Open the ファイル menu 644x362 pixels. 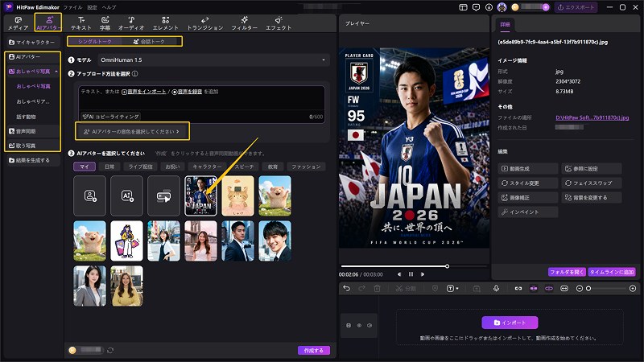[x=72, y=7]
